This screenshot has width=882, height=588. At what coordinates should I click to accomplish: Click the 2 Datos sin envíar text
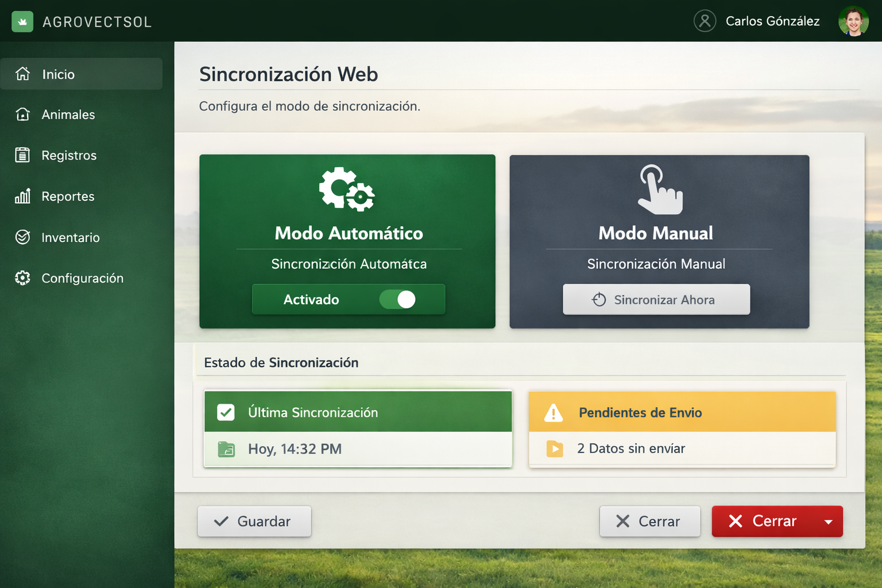631,448
